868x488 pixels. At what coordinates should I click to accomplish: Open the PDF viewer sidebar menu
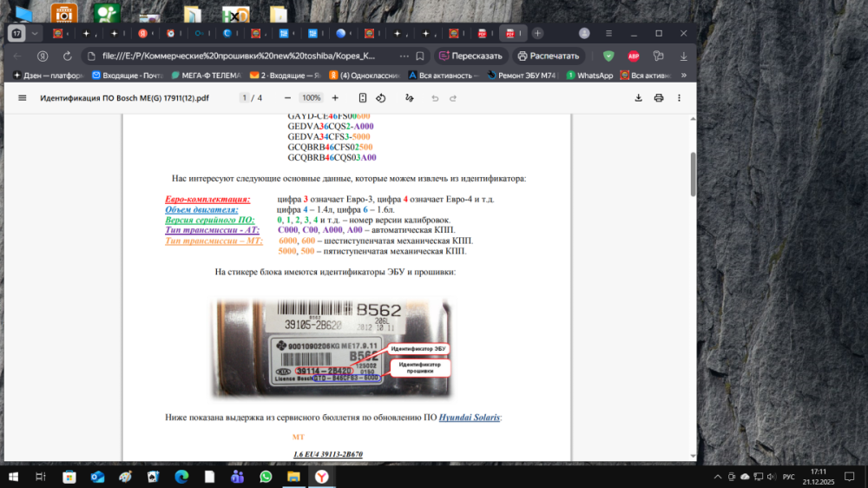coord(23,98)
